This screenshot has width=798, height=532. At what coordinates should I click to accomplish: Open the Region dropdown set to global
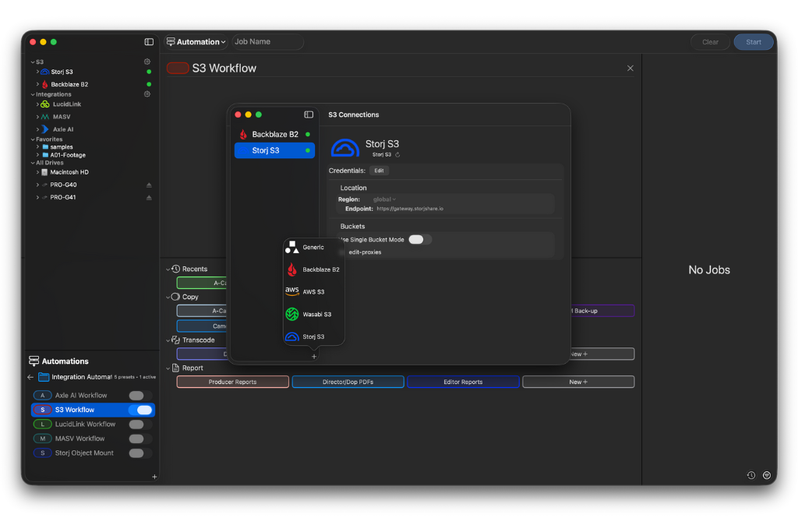click(x=385, y=199)
